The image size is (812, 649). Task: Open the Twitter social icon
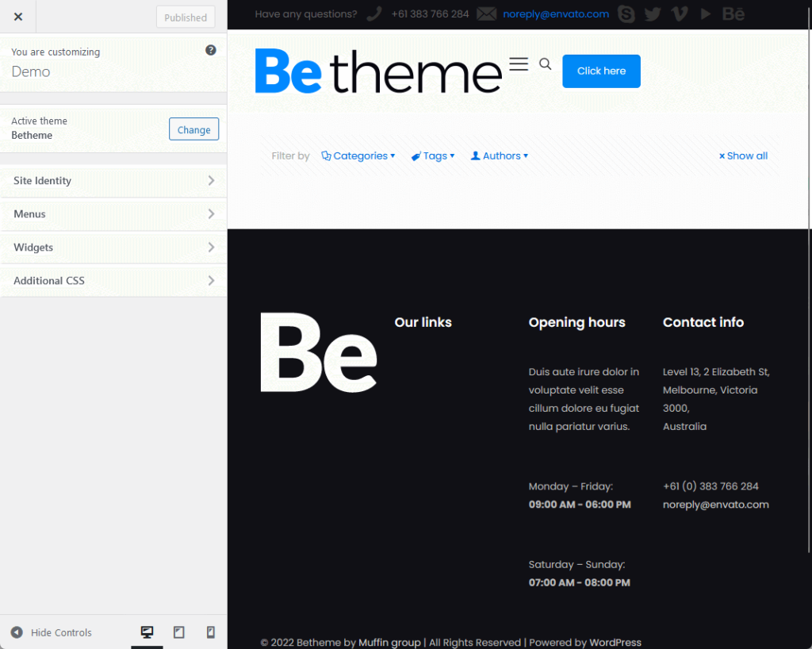pos(653,14)
